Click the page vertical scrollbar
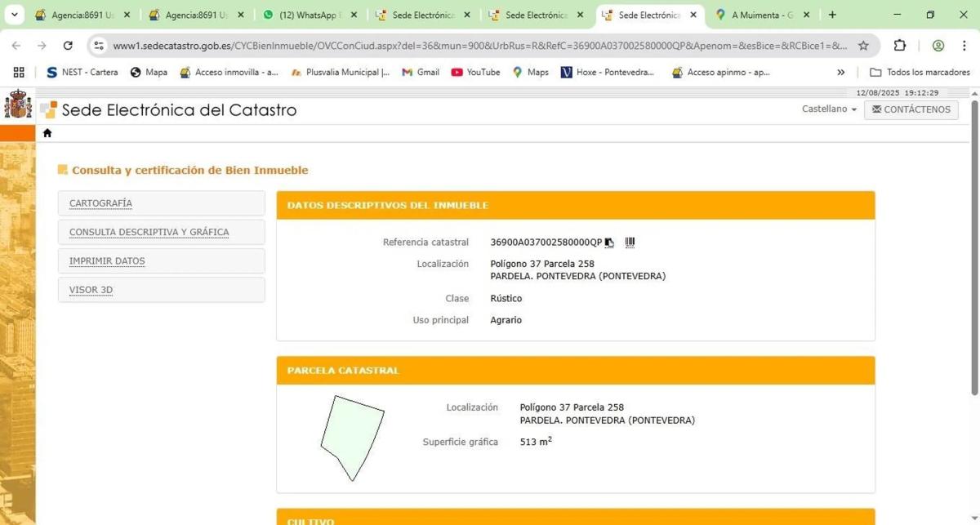 tap(973, 245)
